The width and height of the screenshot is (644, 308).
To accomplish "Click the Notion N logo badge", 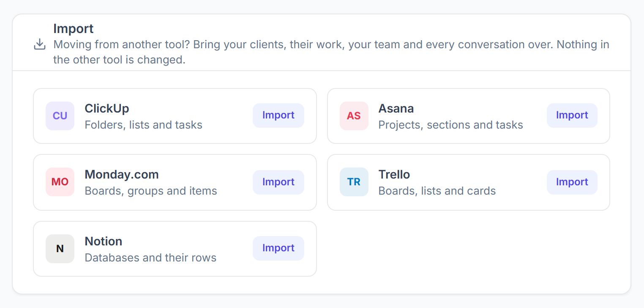I will click(x=60, y=249).
